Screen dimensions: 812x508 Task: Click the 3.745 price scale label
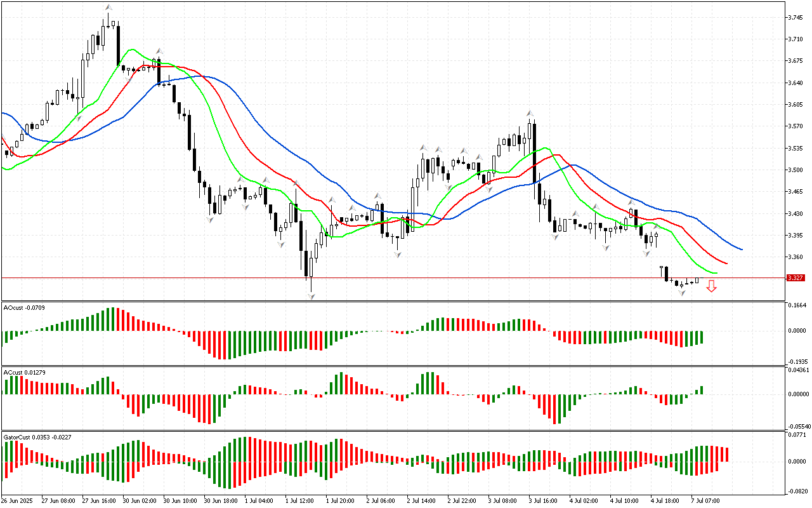click(x=796, y=18)
